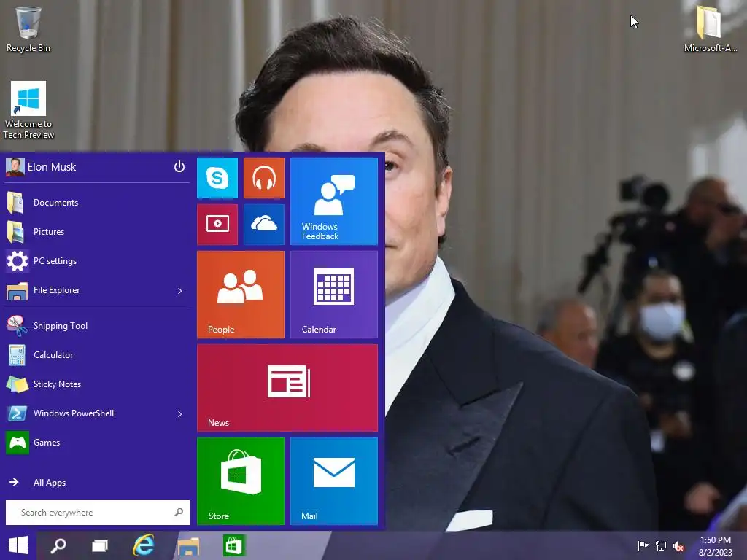The height and width of the screenshot is (560, 747).
Task: Open Games from the Start menu
Action: (97, 443)
